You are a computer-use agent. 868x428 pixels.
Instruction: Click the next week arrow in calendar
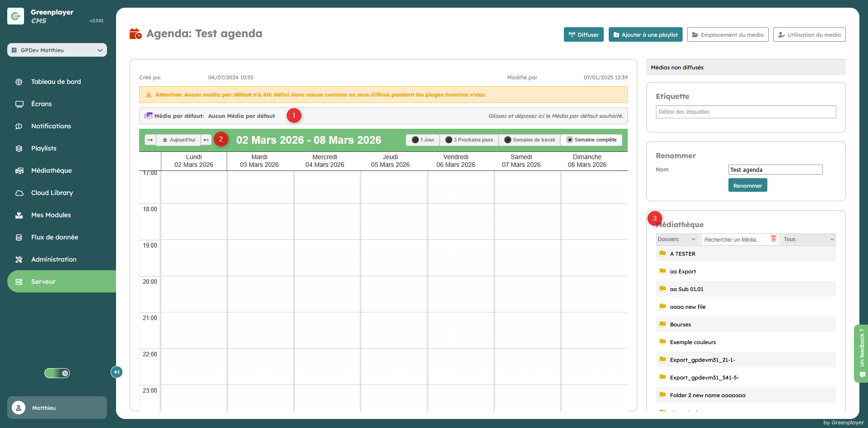[x=206, y=140]
